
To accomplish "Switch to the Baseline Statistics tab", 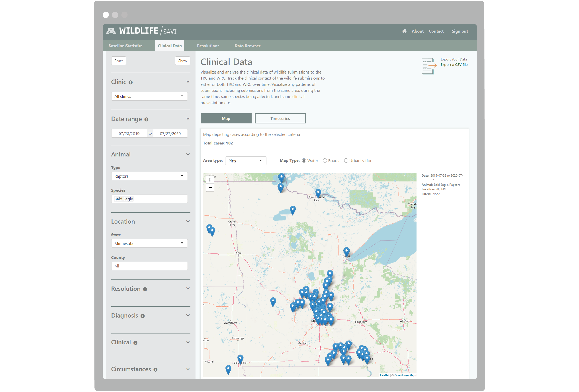I will (x=125, y=46).
